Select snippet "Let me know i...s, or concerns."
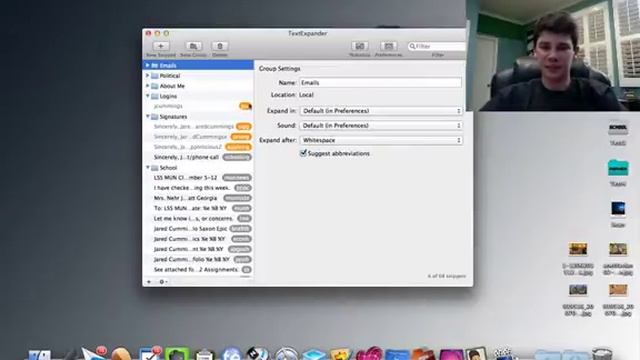The width and height of the screenshot is (640, 360). pos(198,218)
